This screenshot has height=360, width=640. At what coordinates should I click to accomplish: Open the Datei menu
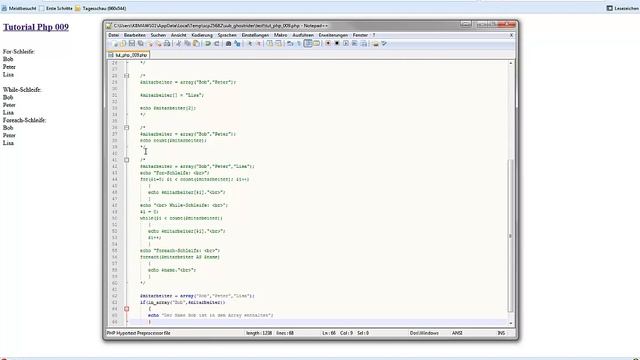coord(113,35)
